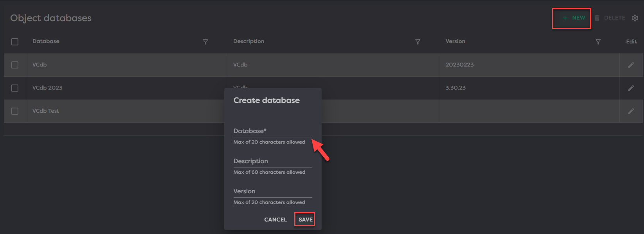Open the table settings gear icon

(635, 18)
